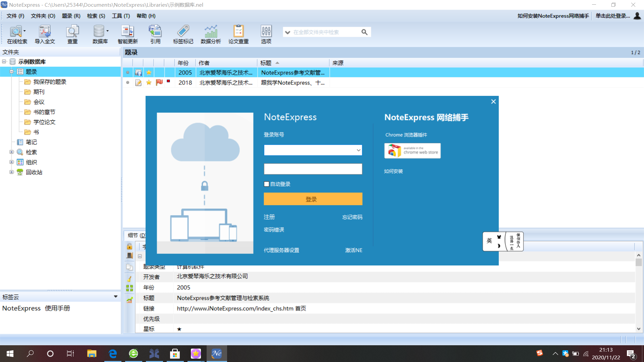Open the 在线检索 dropdown arrow

click(25, 31)
